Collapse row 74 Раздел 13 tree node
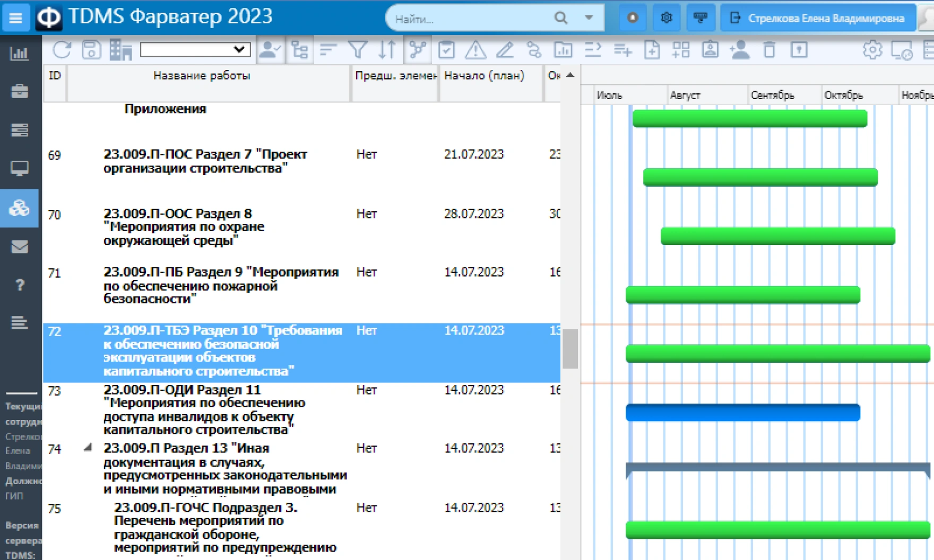This screenshot has width=934, height=560. [x=88, y=448]
